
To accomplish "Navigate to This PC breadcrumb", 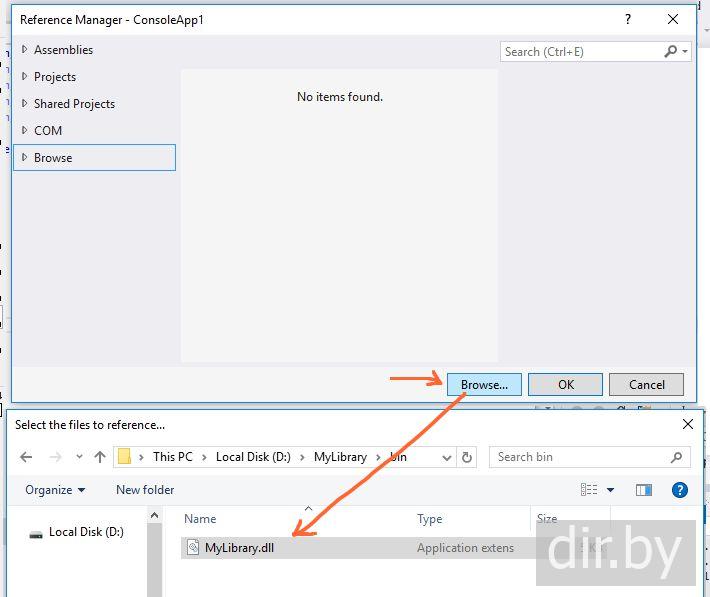I will 173,457.
